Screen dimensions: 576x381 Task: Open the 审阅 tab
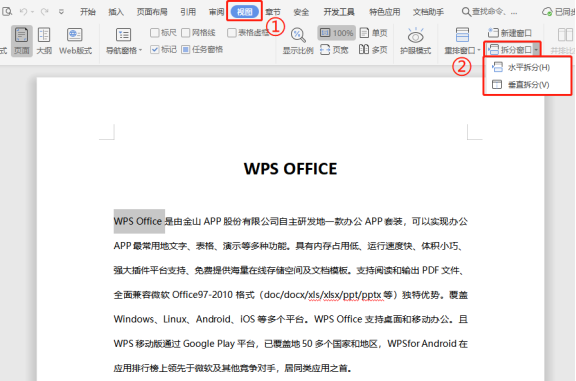point(216,12)
